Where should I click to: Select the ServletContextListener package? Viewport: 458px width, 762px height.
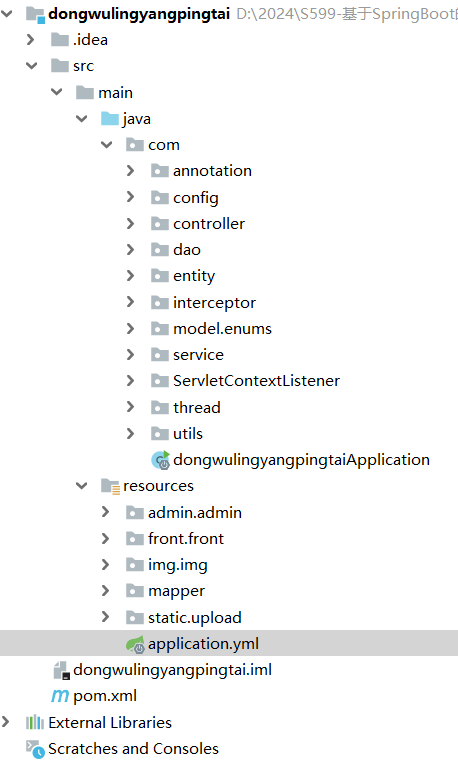click(x=256, y=381)
